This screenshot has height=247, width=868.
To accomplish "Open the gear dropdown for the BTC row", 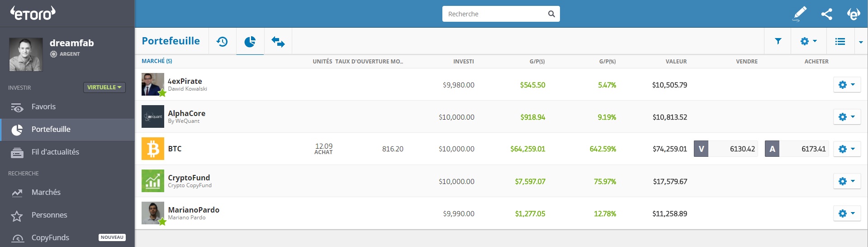I will pos(846,149).
